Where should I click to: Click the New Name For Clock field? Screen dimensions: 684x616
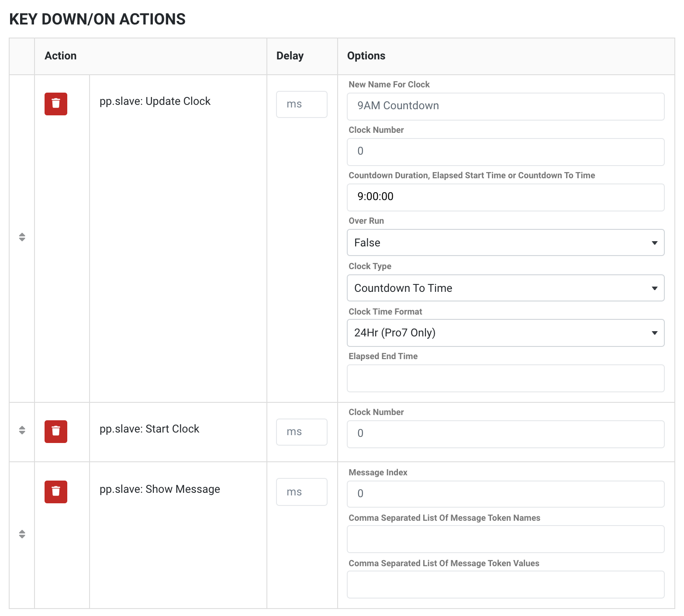(505, 106)
